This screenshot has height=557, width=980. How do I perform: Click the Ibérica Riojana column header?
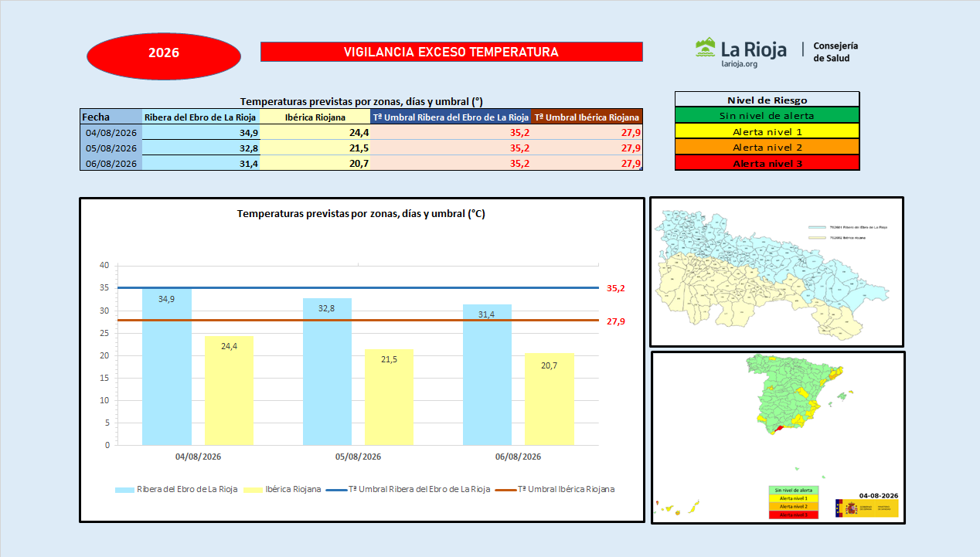point(315,117)
